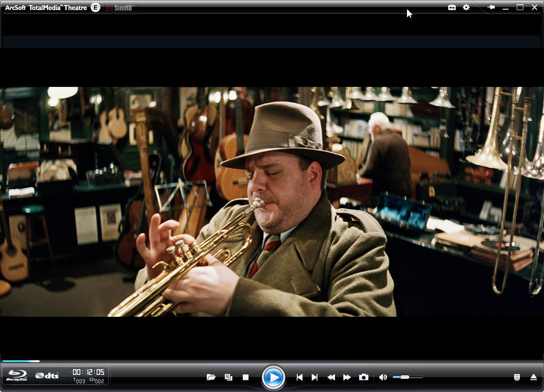Click the DTS audio logo
This screenshot has width=544, height=392.
coord(47,376)
